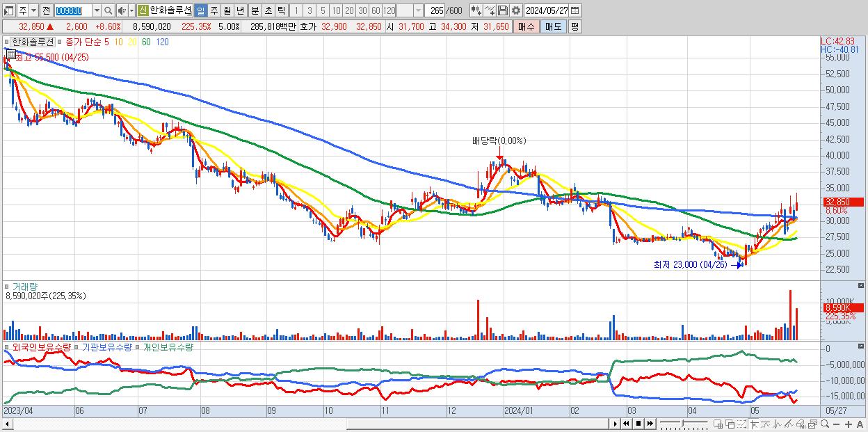Click the 매수 buy button

526,26
